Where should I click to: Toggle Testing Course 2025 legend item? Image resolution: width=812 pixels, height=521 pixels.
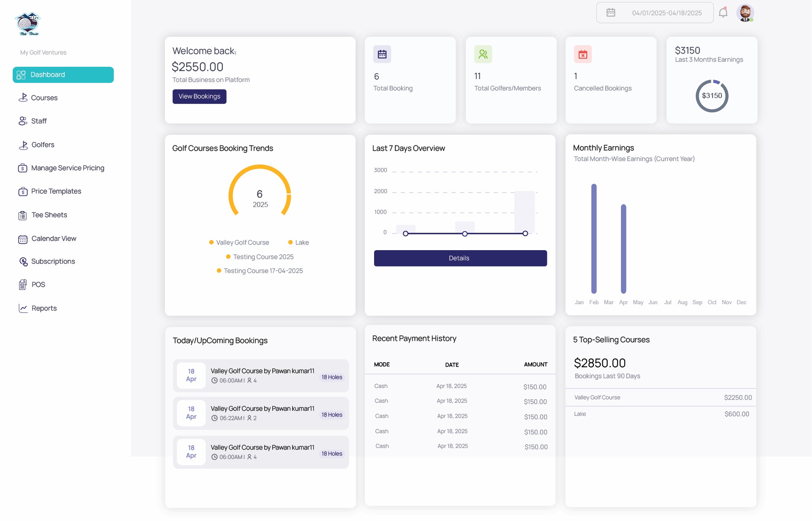coord(263,257)
